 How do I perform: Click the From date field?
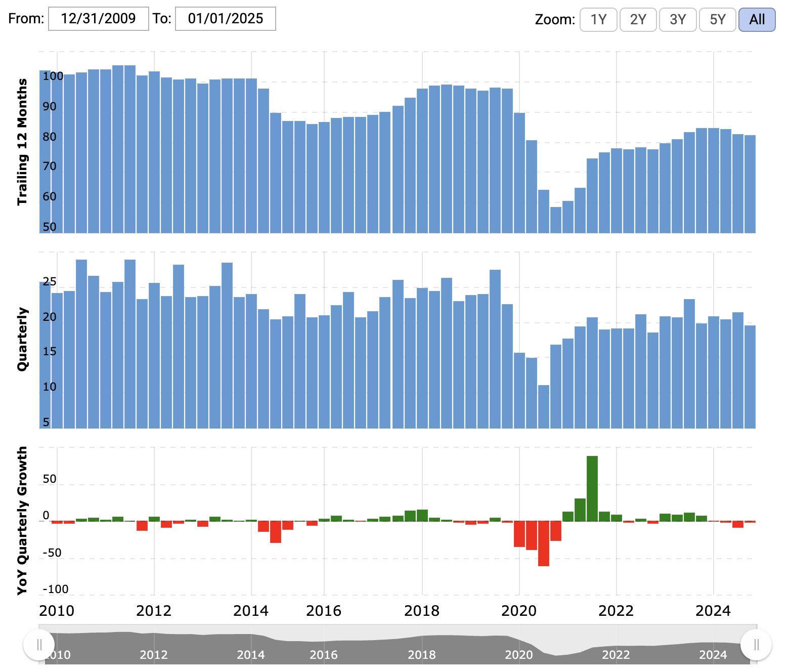coord(99,19)
